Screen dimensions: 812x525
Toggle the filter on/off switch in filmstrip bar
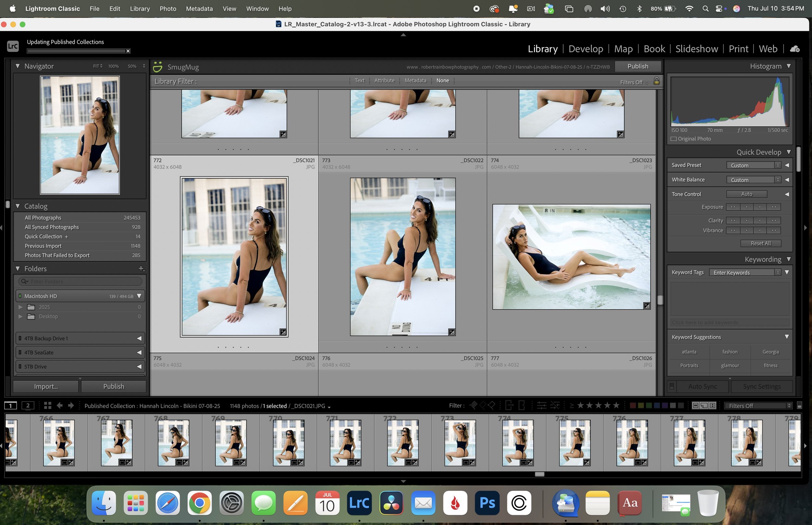(799, 405)
